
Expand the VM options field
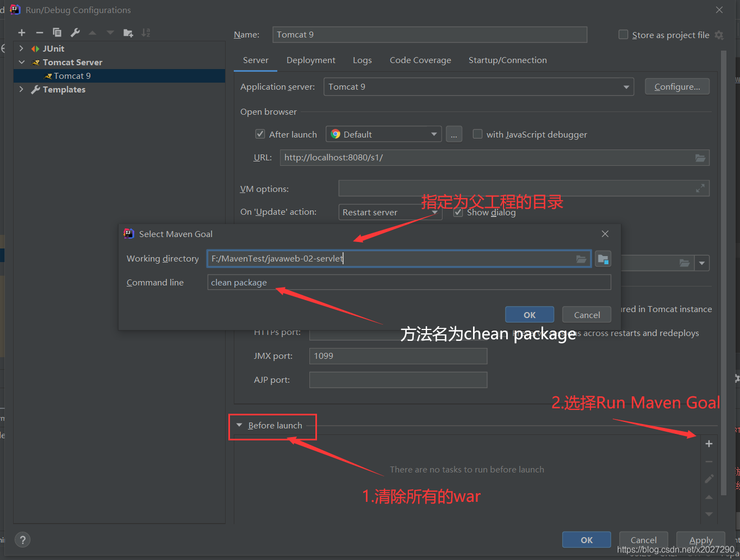[700, 188]
